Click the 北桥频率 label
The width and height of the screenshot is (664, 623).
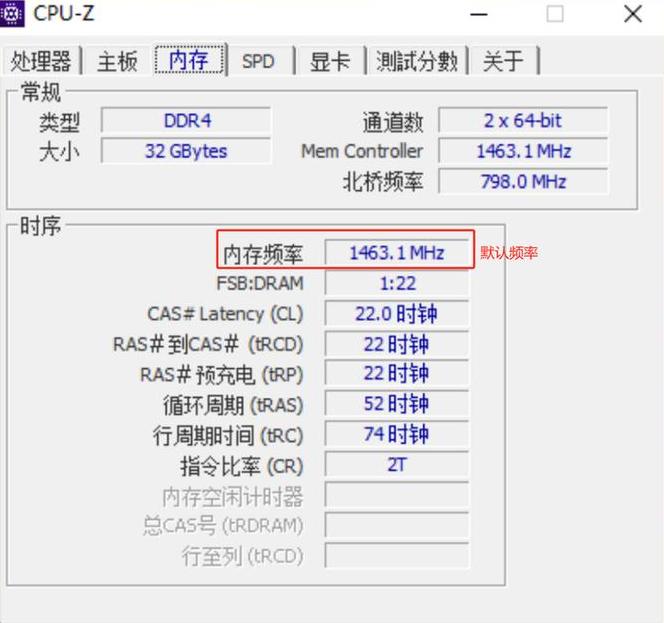coord(383,182)
